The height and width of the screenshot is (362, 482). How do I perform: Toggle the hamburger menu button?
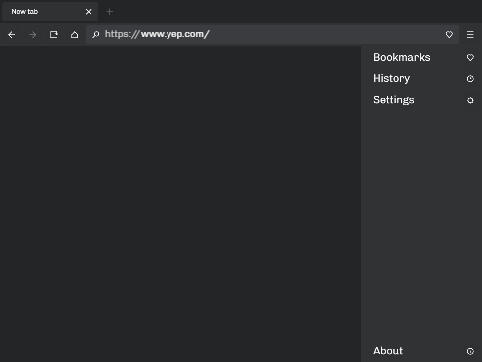470,34
